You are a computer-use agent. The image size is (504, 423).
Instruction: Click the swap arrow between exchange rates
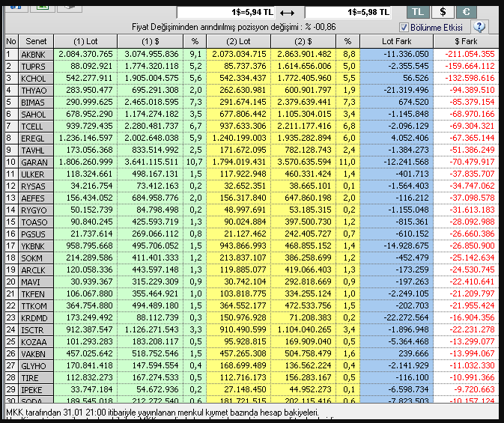(x=287, y=13)
